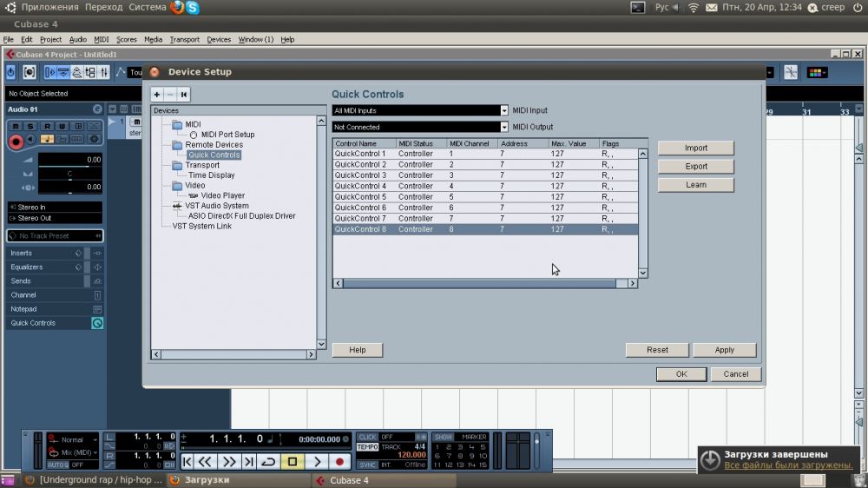The width and height of the screenshot is (868, 488).
Task: Click the Video Player device icon
Action: 194,195
